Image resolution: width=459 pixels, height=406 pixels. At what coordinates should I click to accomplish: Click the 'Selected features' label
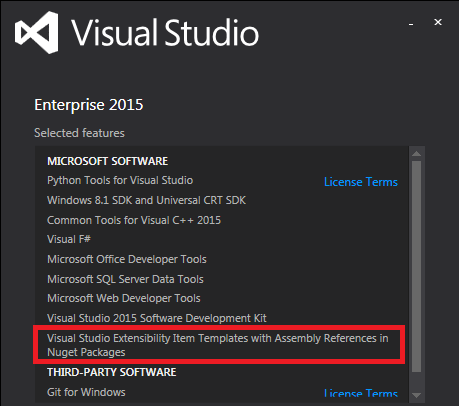79,133
